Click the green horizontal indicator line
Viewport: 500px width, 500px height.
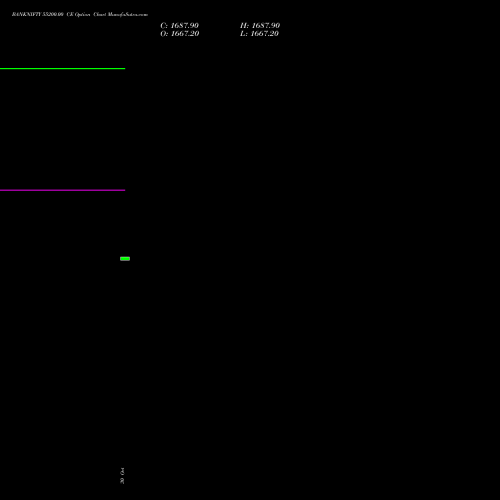[62, 69]
